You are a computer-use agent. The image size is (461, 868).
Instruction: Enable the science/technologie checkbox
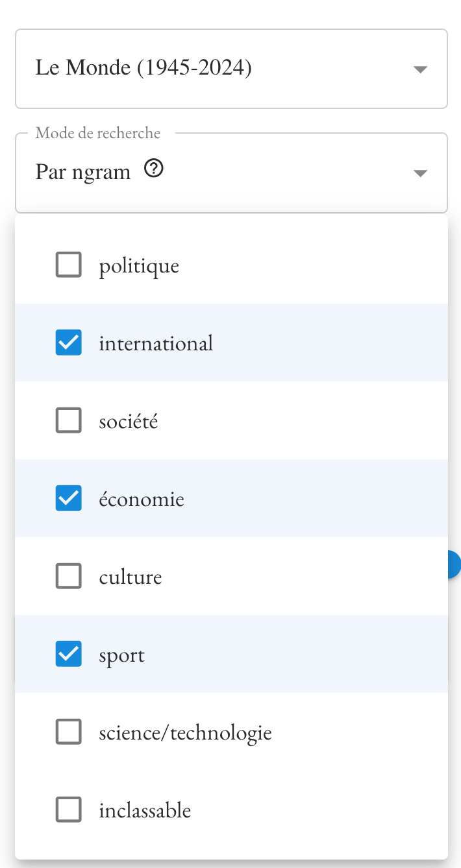(x=69, y=732)
